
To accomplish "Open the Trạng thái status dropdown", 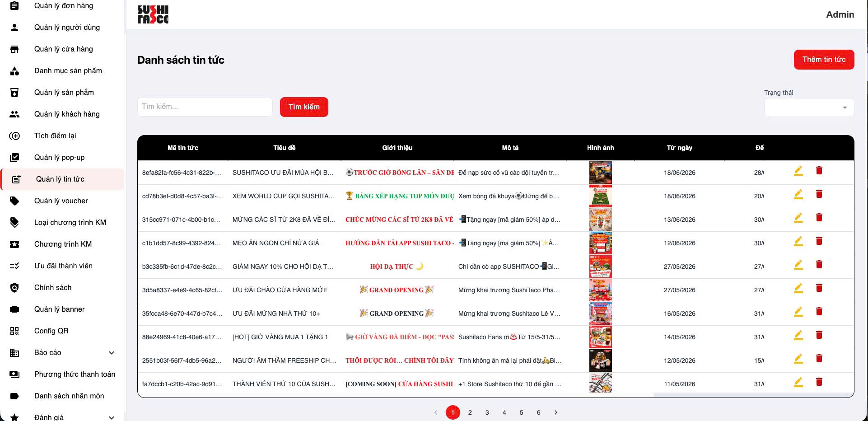I will [x=809, y=108].
